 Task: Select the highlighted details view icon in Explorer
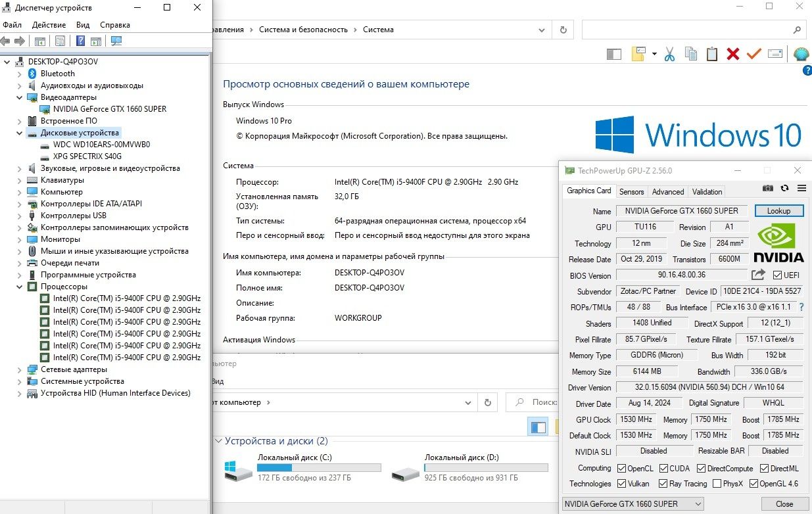[538, 427]
